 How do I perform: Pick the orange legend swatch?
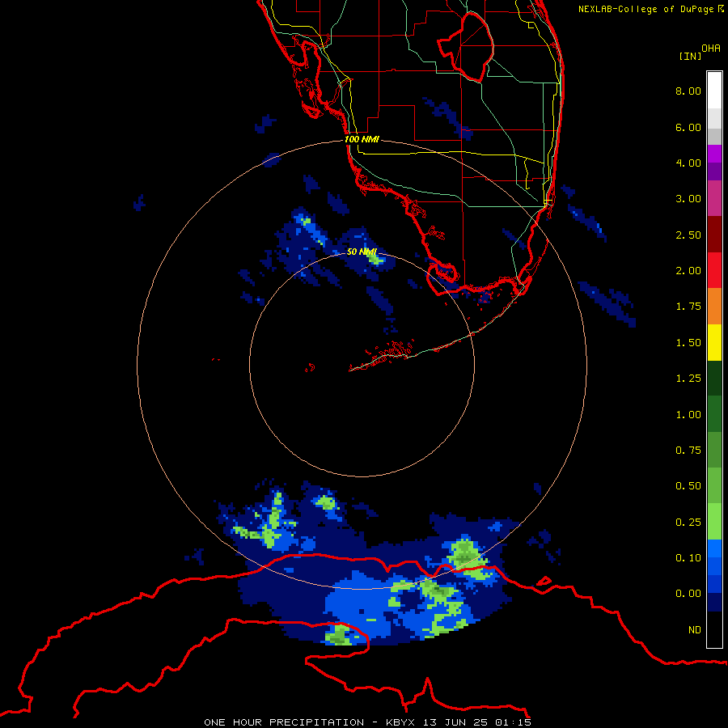click(x=714, y=307)
